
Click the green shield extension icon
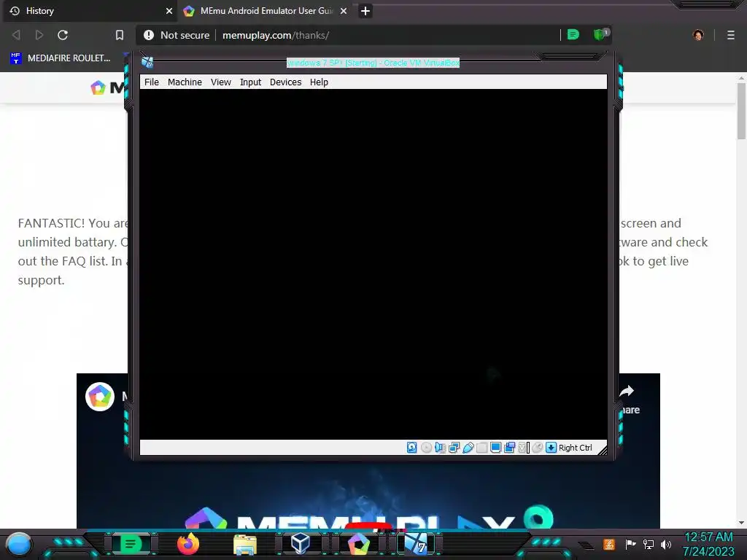600,34
